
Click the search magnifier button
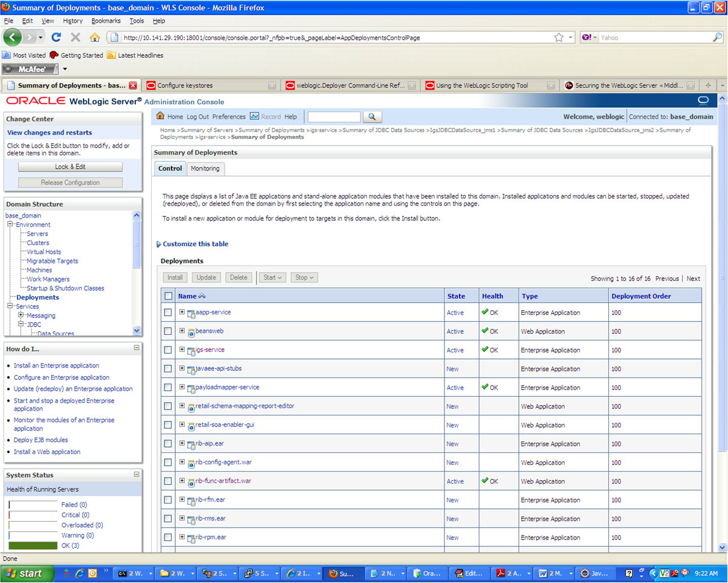point(372,117)
